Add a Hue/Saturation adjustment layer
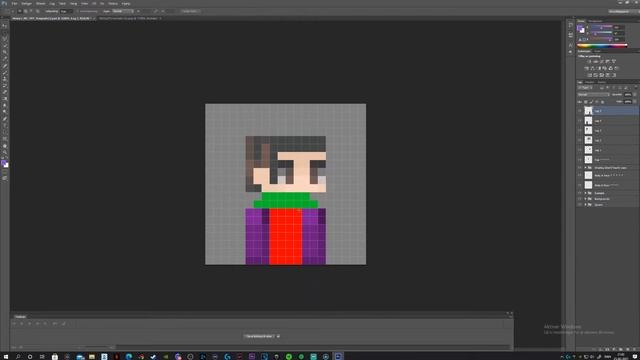 [587, 68]
